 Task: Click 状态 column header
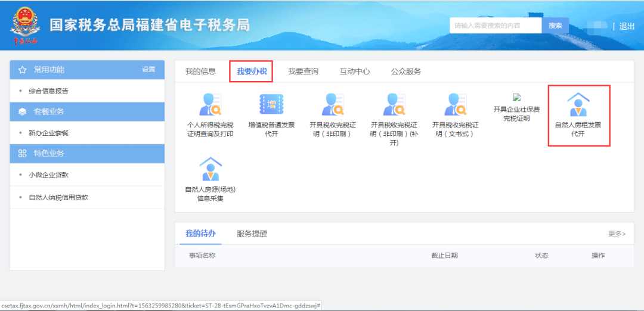(541, 256)
